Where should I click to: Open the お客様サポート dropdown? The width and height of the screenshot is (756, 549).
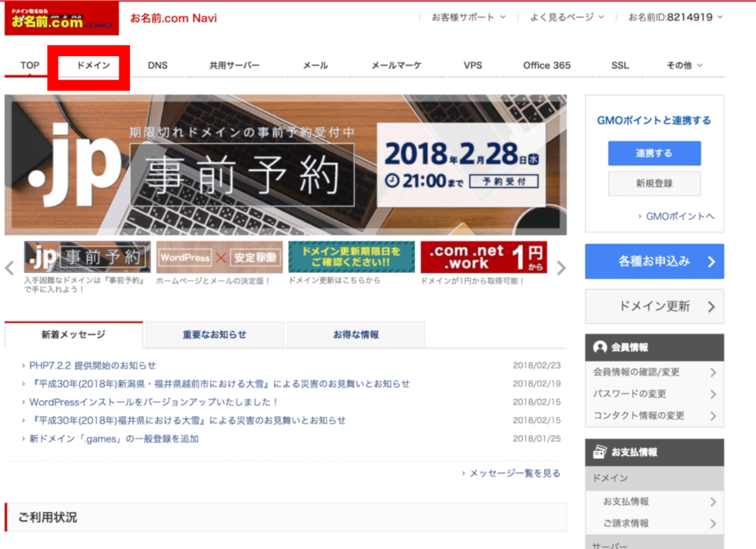[x=468, y=18]
